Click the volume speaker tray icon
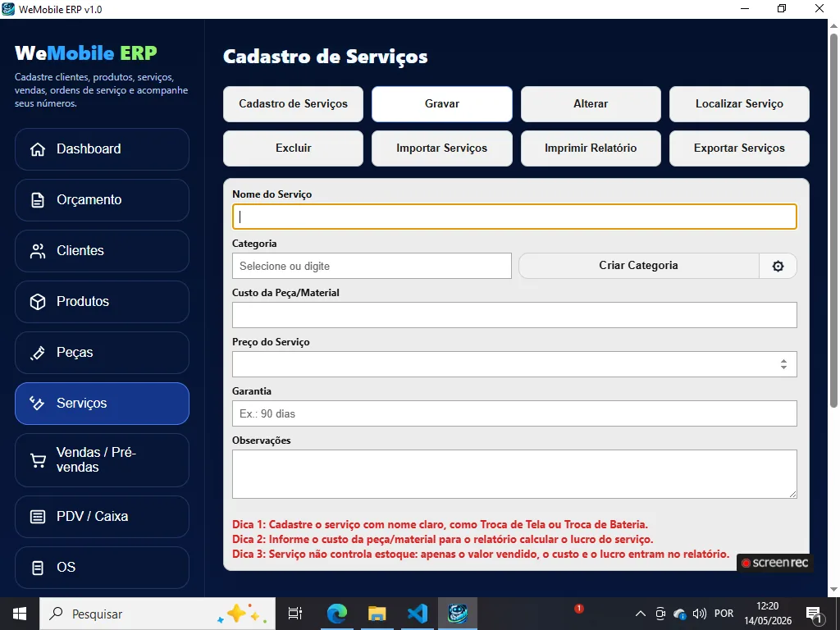The image size is (840, 630). pyautogui.click(x=699, y=614)
